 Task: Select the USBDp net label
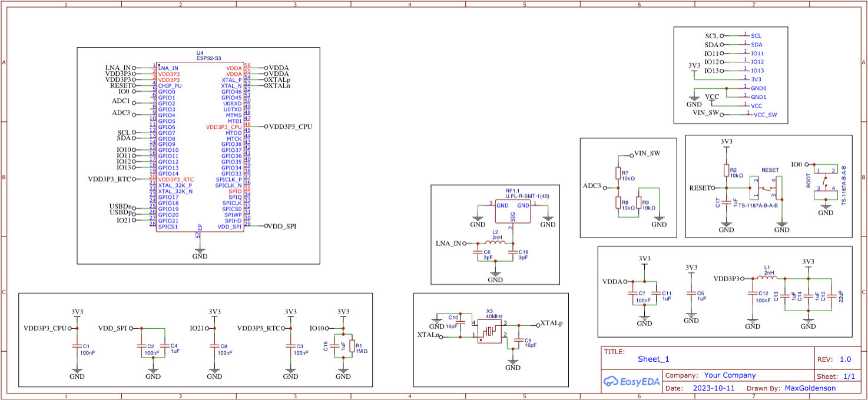[x=120, y=212]
